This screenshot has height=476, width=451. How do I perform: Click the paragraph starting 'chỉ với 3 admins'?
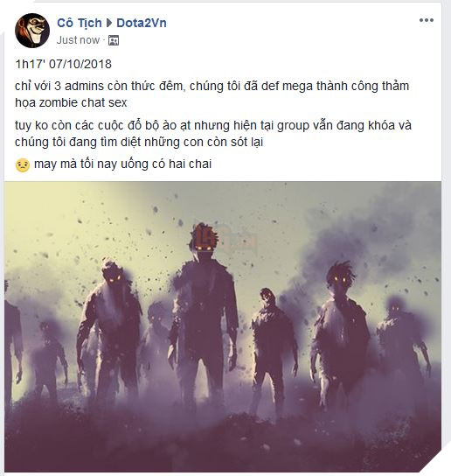[x=212, y=94]
